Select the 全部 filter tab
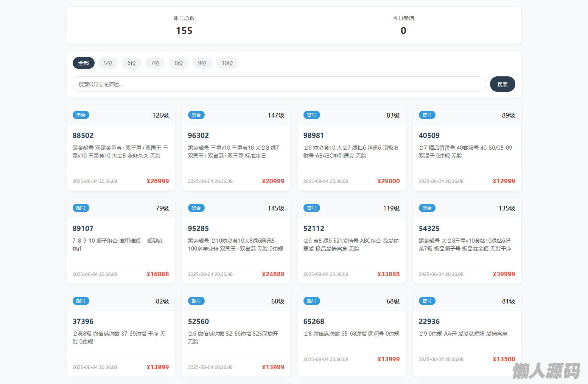588x384 pixels. (83, 63)
